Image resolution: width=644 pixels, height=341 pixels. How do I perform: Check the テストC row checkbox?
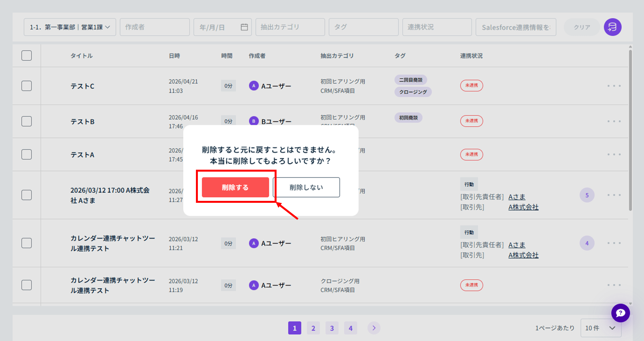coord(27,86)
